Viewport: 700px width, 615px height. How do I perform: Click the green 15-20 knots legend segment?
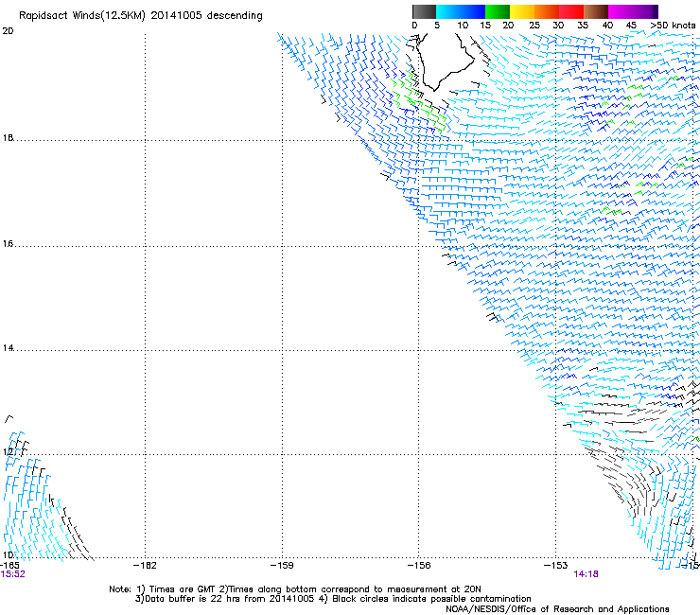[x=498, y=11]
